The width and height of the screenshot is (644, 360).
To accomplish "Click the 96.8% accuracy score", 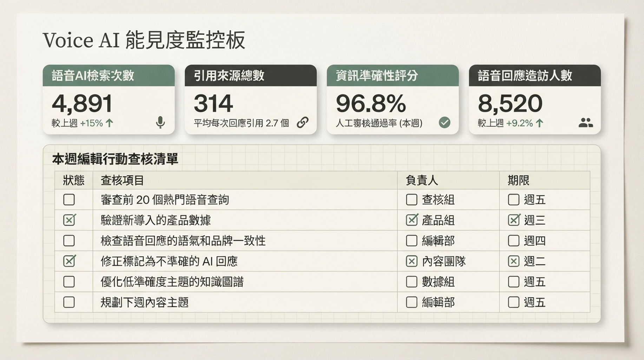I will click(371, 103).
